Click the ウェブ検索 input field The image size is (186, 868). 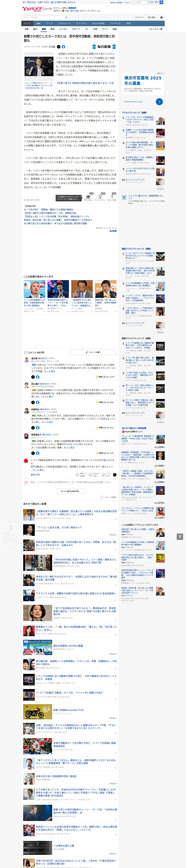139,2
